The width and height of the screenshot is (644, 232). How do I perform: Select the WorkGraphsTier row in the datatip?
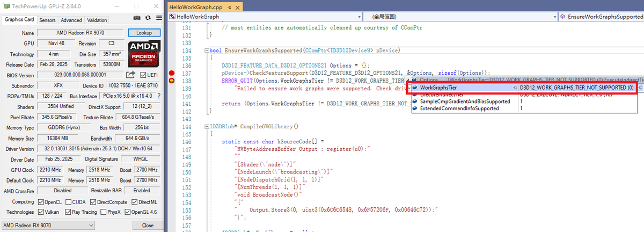(x=524, y=87)
